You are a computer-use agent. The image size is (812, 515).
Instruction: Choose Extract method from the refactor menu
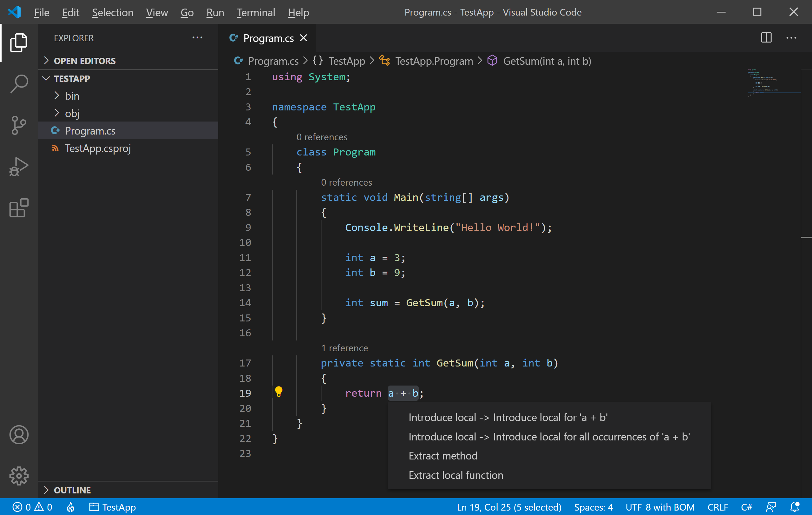pos(443,456)
